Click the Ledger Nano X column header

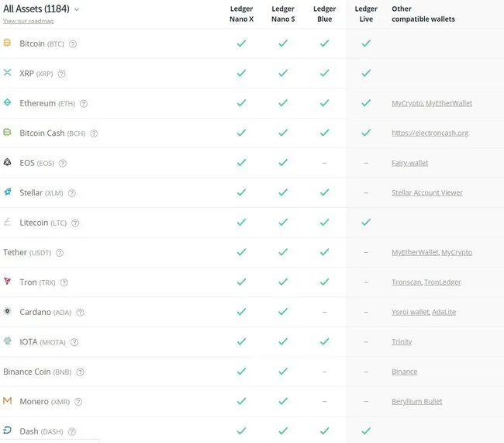coord(241,14)
